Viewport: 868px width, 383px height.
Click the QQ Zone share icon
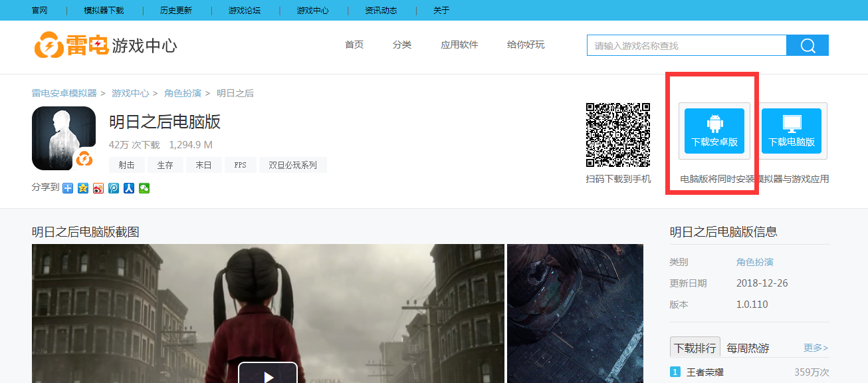point(82,188)
